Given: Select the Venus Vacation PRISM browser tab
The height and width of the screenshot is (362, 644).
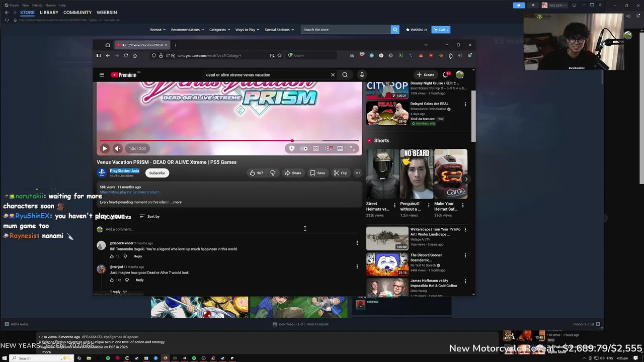Looking at the screenshot, I should click(142, 45).
